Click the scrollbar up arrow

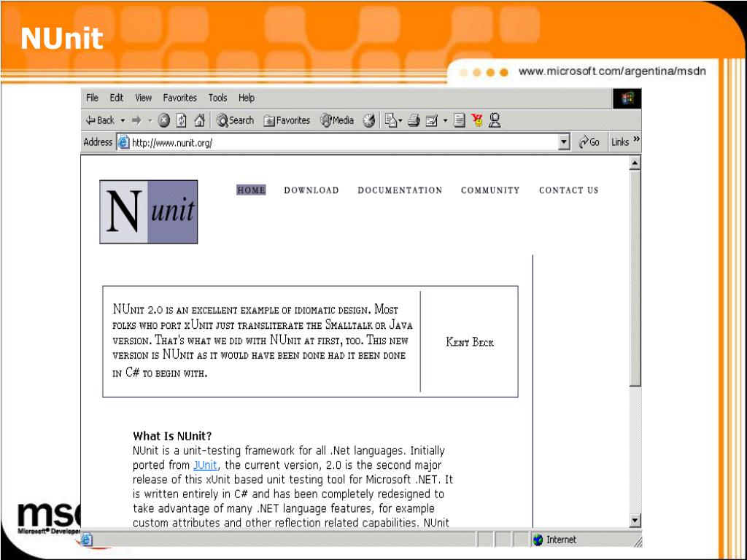[635, 163]
